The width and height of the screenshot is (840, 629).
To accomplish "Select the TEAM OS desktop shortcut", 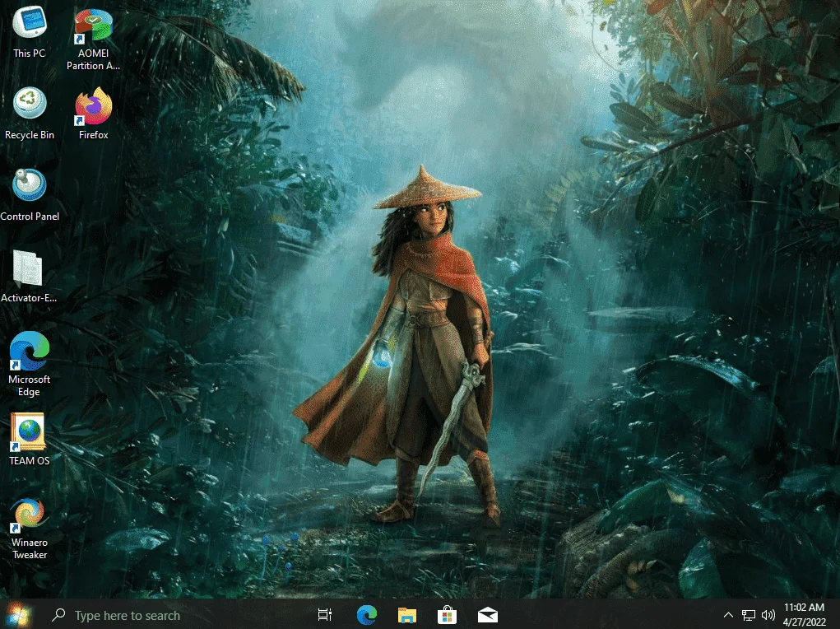I will tap(29, 439).
